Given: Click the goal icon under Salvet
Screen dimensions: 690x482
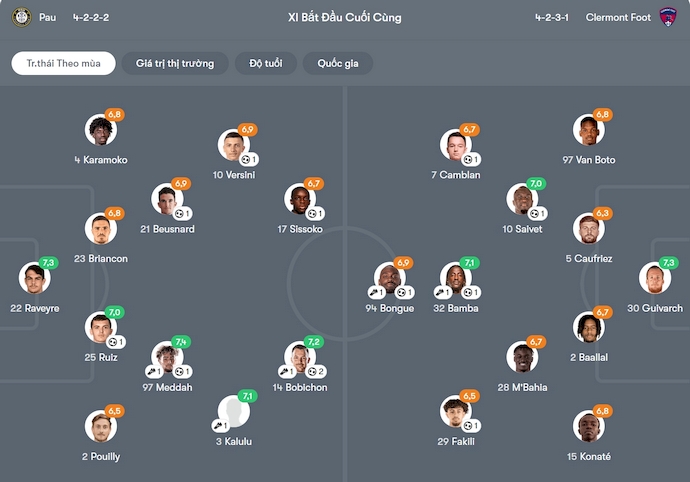Looking at the screenshot, I should coord(536,213).
